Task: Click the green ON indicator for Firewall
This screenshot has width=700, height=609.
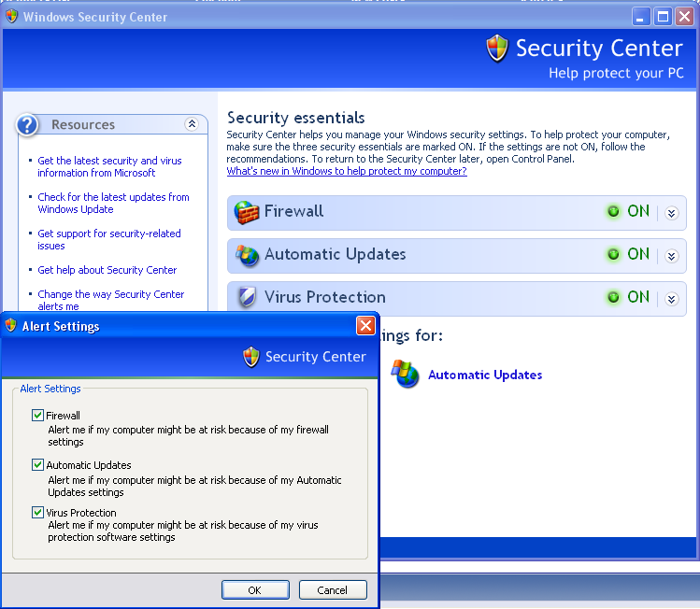Action: (x=613, y=211)
